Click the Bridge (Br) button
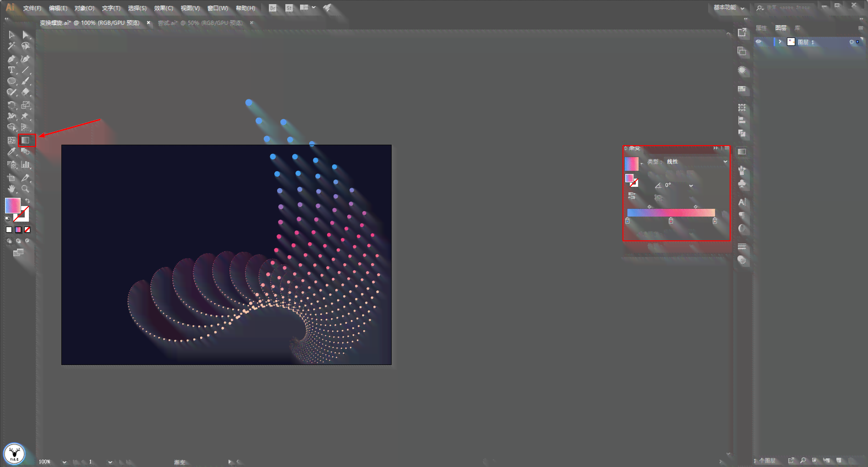 [273, 8]
